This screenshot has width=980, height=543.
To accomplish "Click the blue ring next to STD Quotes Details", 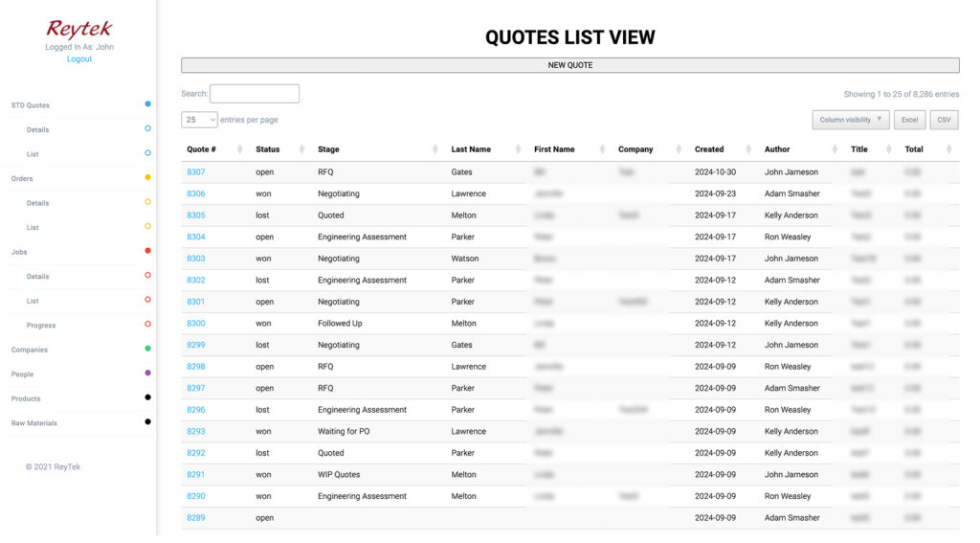I will [147, 128].
